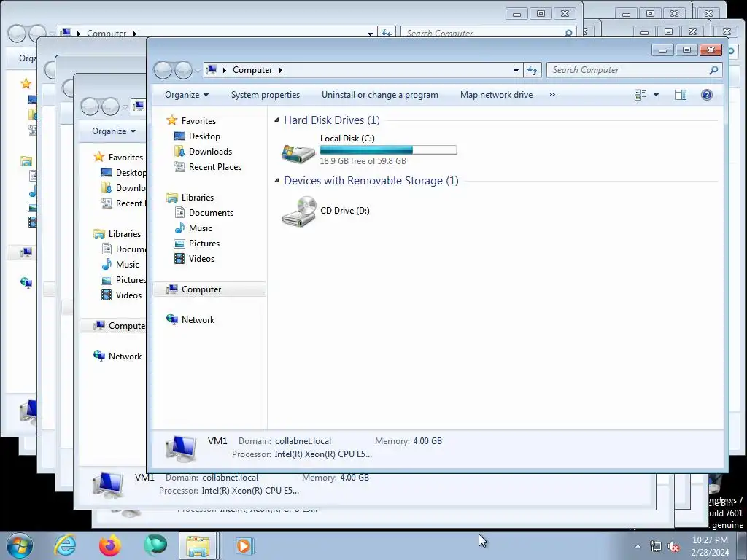This screenshot has height=560, width=747.
Task: Click the Back arrow in the front Computer window
Action: [163, 70]
